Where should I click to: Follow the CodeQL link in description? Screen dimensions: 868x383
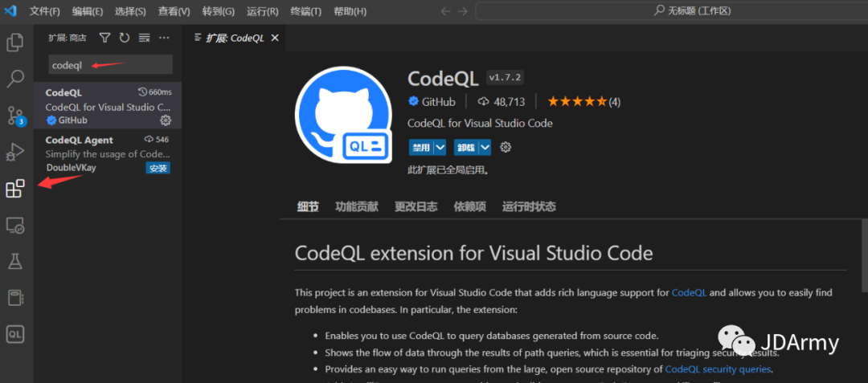coord(689,292)
